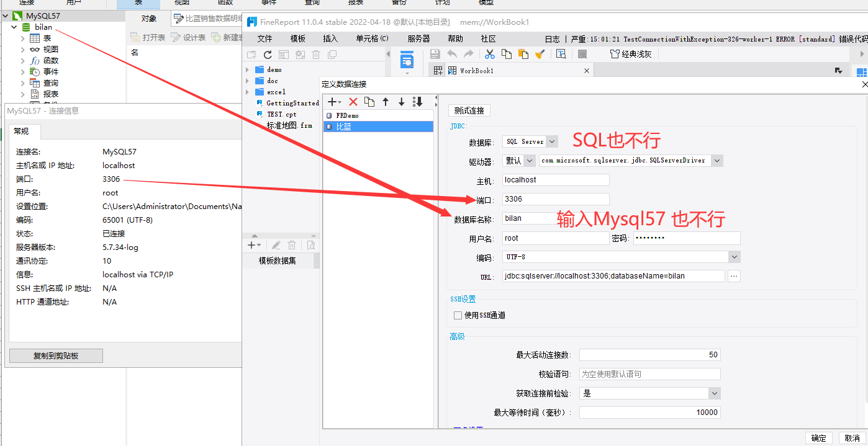Open the driver class name dropdown
868x446 pixels.
pos(717,161)
